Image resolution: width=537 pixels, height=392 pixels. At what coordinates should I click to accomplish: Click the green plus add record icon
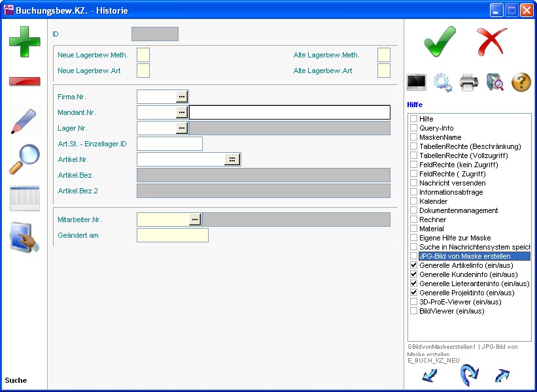[x=24, y=41]
